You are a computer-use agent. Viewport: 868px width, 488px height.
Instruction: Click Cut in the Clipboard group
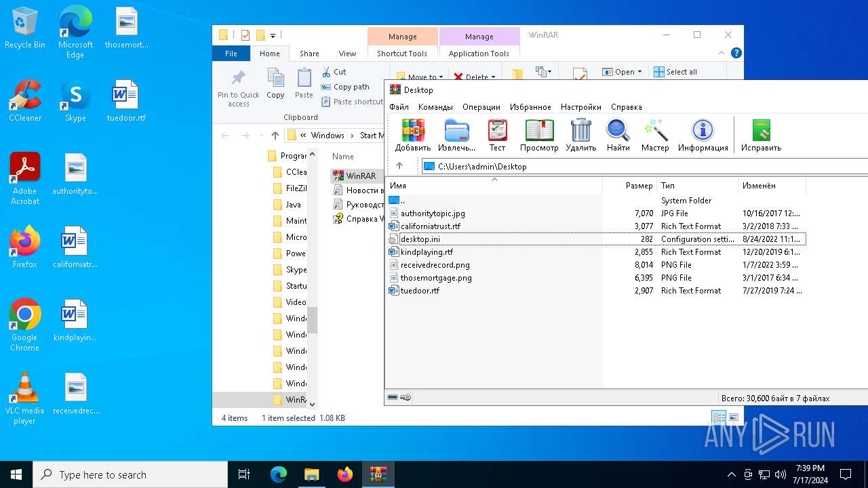(334, 72)
